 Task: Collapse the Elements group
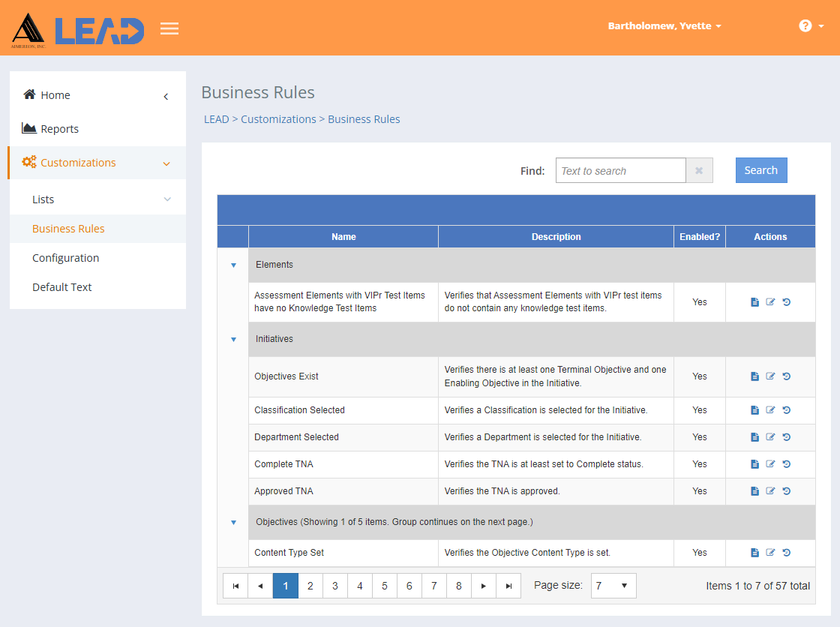tap(233, 265)
